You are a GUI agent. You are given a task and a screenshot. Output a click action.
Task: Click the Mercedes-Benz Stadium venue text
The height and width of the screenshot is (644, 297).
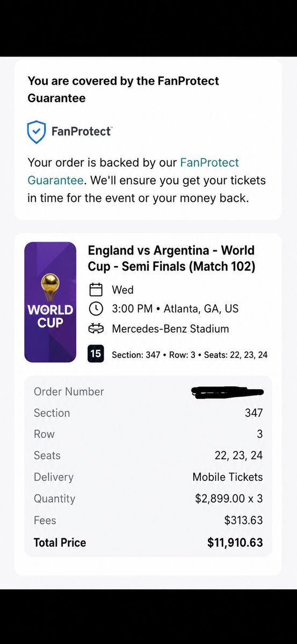[x=170, y=329]
